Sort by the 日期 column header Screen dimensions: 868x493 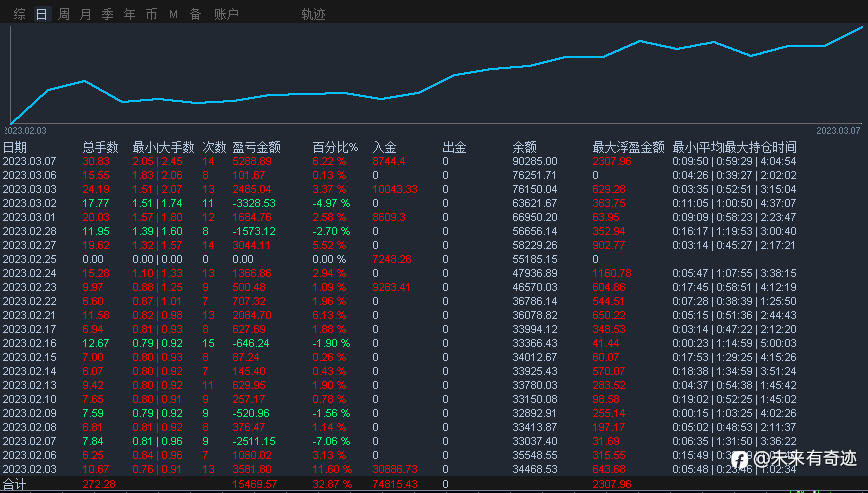(x=15, y=147)
